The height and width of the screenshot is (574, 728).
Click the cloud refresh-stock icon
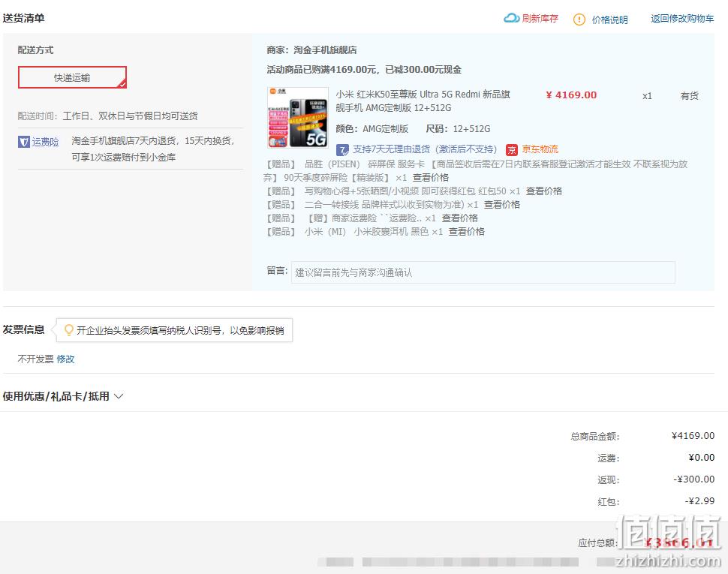click(511, 18)
